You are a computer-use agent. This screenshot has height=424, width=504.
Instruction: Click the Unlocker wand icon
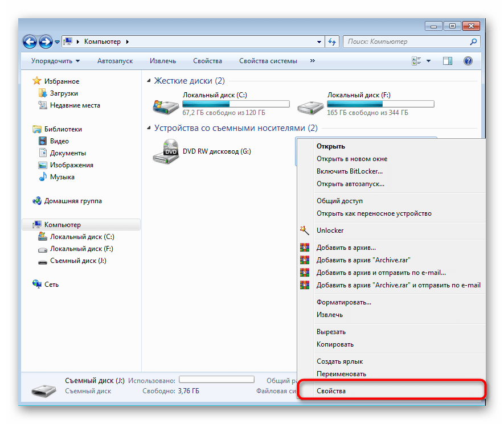[x=305, y=230]
